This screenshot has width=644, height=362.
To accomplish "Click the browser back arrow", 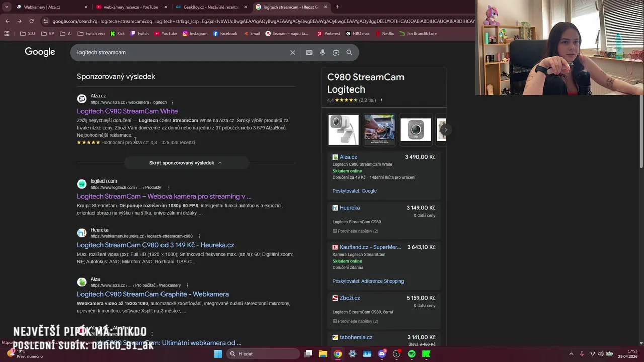I will [x=7, y=21].
